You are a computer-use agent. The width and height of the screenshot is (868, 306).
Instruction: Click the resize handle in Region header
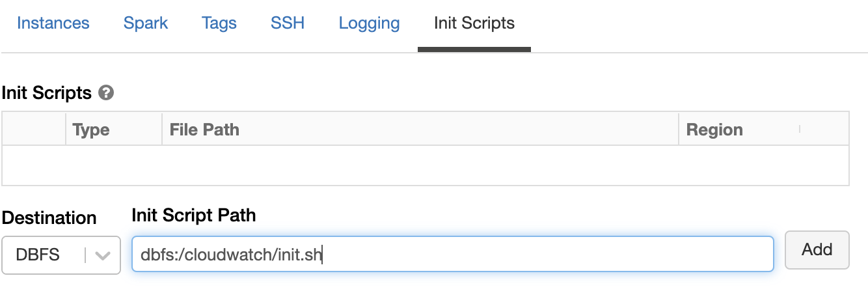click(800, 129)
